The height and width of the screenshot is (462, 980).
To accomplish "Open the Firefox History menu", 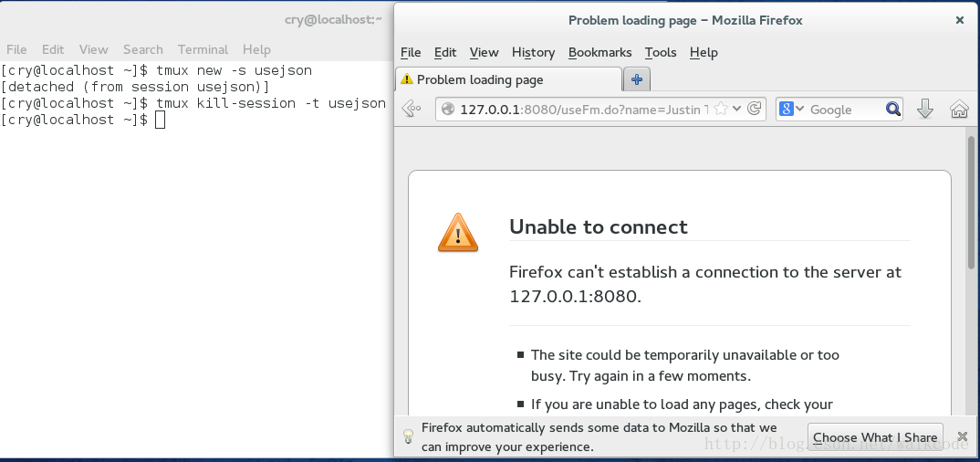I will click(x=533, y=53).
